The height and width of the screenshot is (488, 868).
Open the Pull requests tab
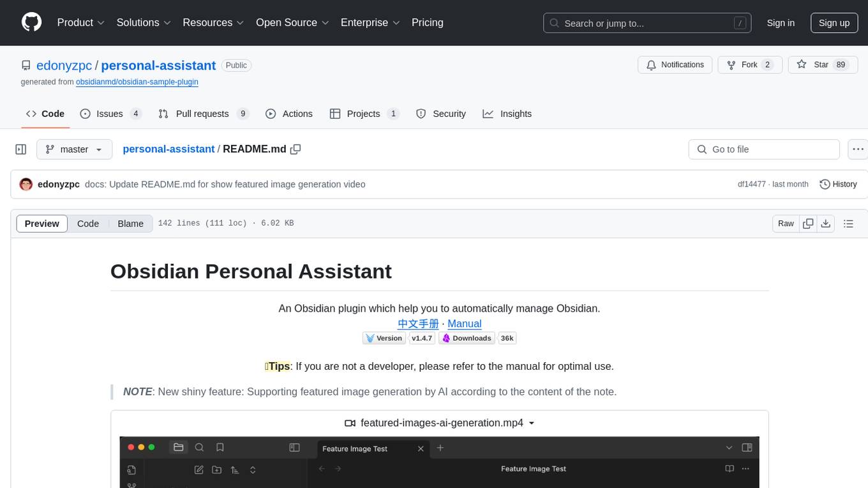[x=204, y=114]
